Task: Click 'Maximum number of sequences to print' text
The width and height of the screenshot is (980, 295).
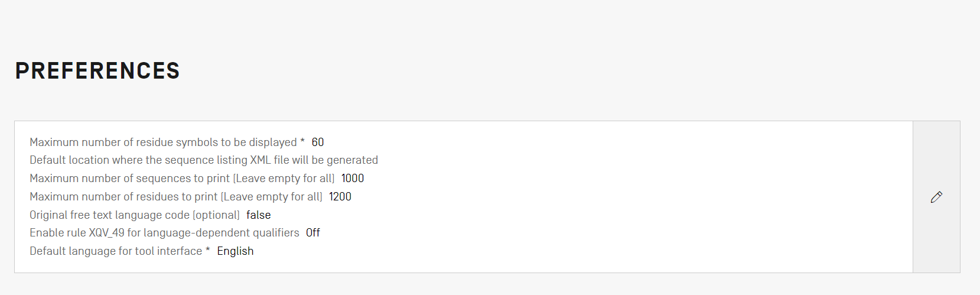Action: coord(129,179)
